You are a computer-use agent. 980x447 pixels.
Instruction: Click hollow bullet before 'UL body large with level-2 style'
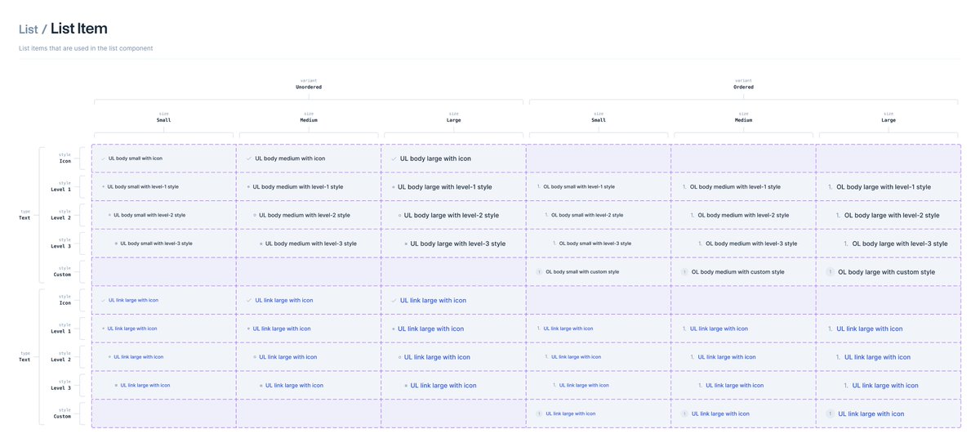[x=399, y=216]
